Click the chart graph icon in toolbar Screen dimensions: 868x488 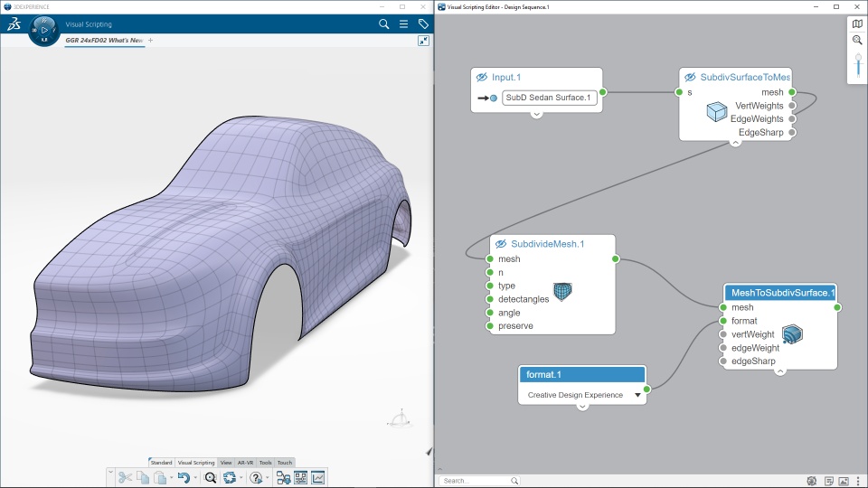pos(318,478)
